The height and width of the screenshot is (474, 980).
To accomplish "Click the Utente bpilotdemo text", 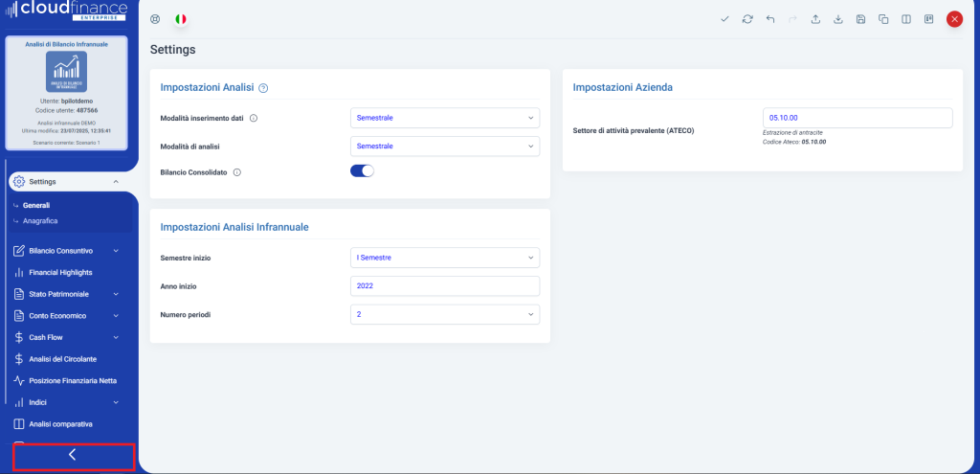I will click(x=66, y=101).
